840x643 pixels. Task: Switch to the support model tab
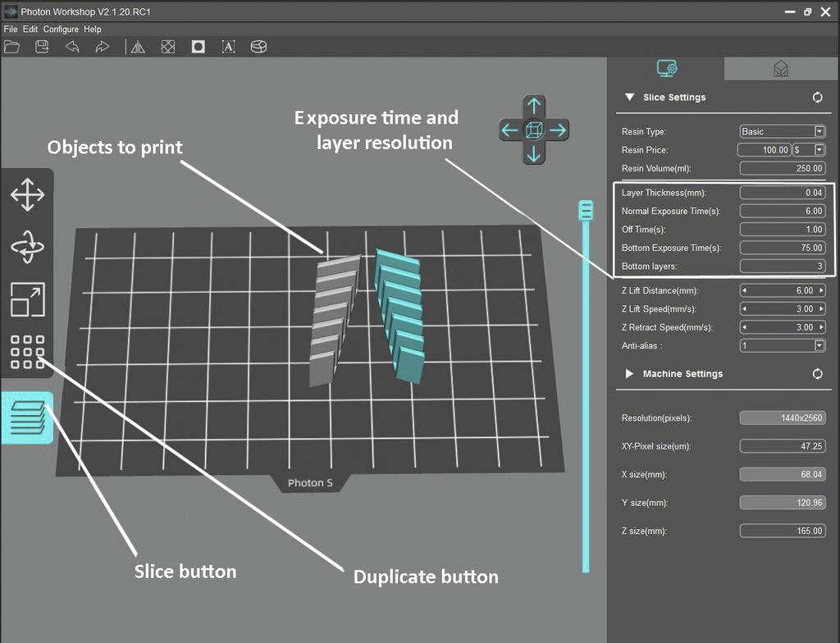point(781,69)
